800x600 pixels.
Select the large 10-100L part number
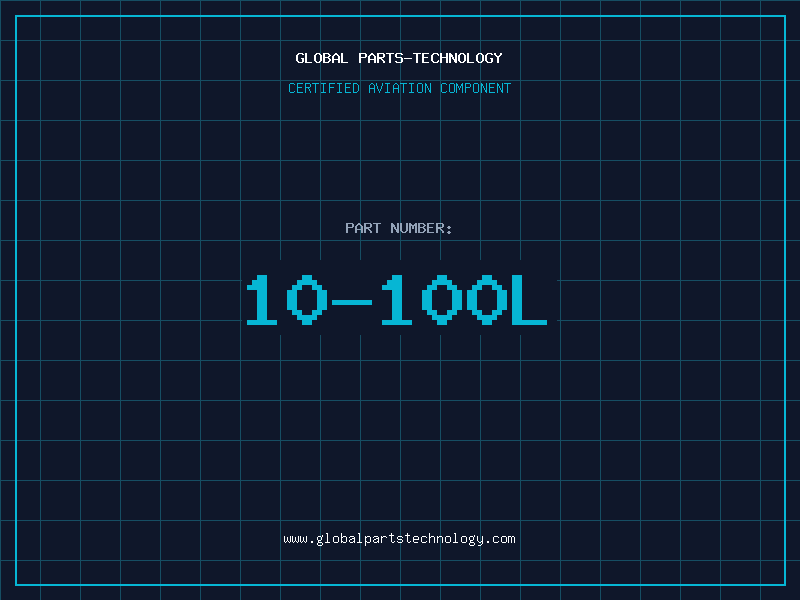click(x=397, y=300)
